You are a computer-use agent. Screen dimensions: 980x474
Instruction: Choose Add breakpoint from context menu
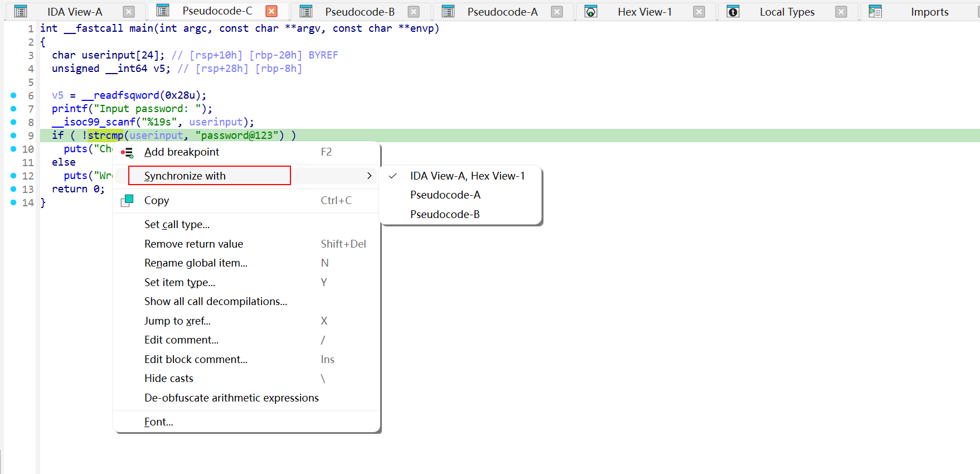coord(247,152)
